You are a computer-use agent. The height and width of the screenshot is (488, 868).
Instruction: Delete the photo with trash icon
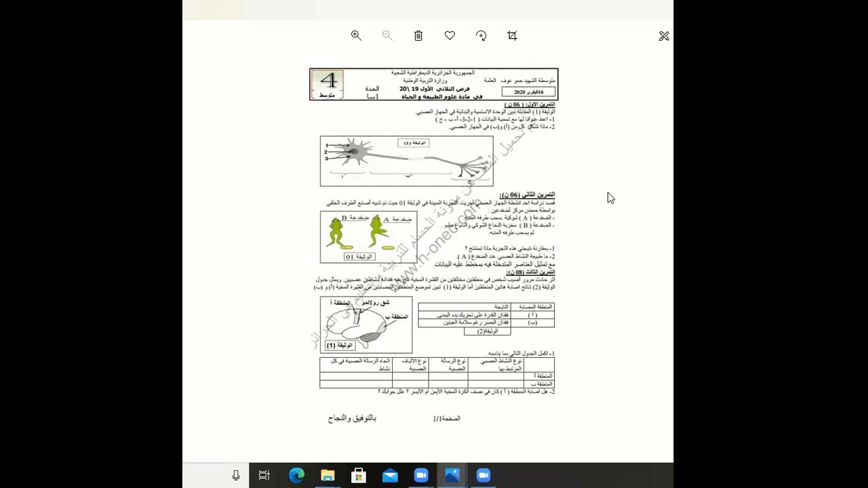pyautogui.click(x=418, y=36)
